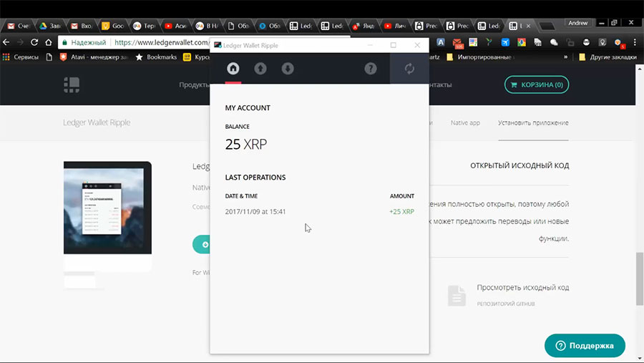Select the 2017/11/09 at 15:41 operation
Image resolution: width=644 pixels, height=363 pixels.
pos(255,212)
